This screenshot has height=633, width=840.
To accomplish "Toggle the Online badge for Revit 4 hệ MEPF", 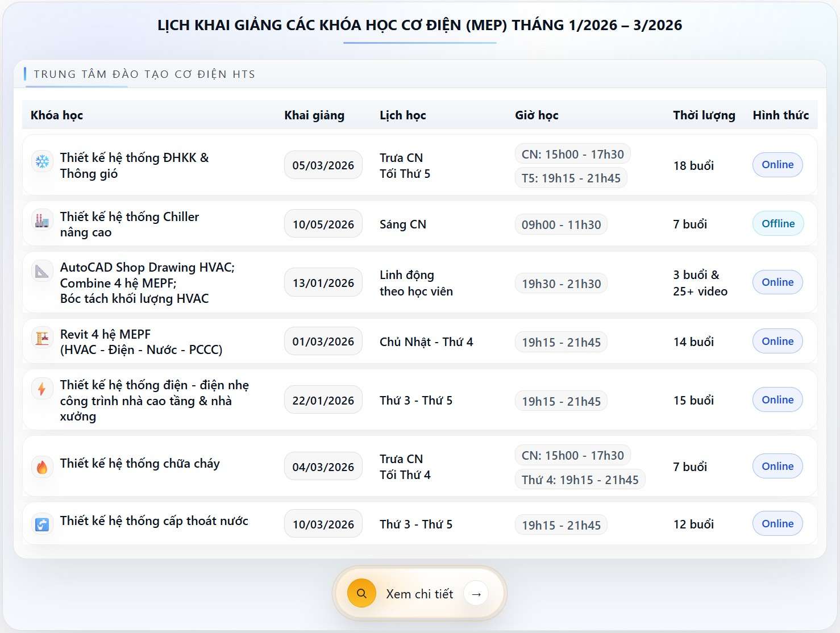I will (x=777, y=341).
